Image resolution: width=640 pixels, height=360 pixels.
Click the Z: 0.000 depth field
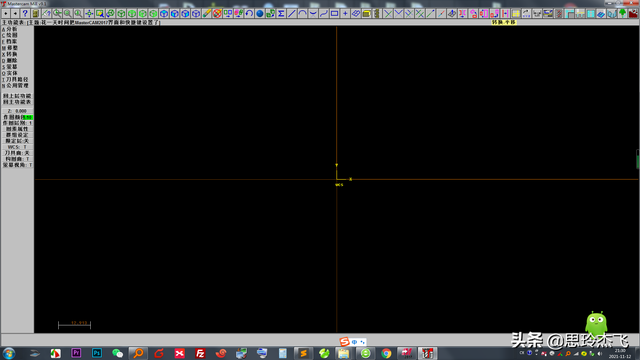click(x=17, y=111)
